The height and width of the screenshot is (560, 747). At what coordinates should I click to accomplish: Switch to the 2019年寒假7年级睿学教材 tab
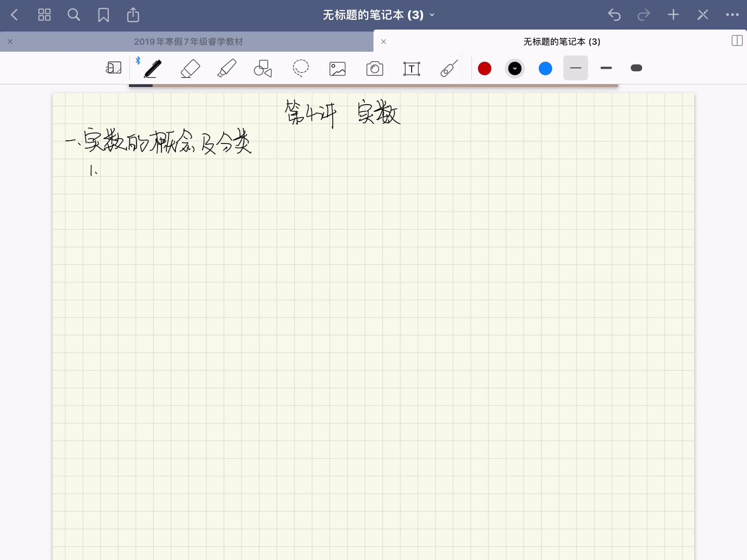pyautogui.click(x=188, y=42)
